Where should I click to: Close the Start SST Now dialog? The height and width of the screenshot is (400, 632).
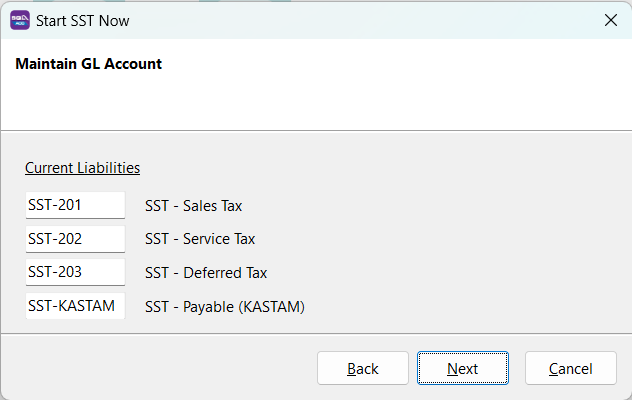[610, 20]
